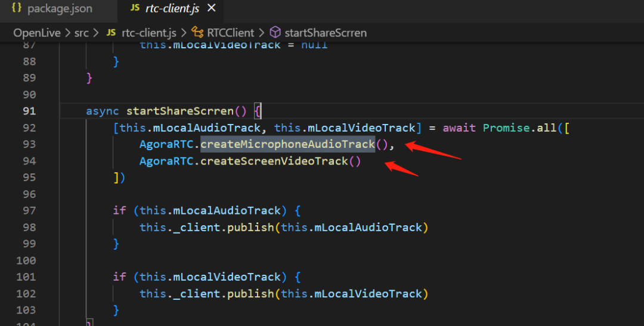Screen dimensions: 644x326
Task: Click the package.json braces file icon
Action: pyautogui.click(x=17, y=8)
